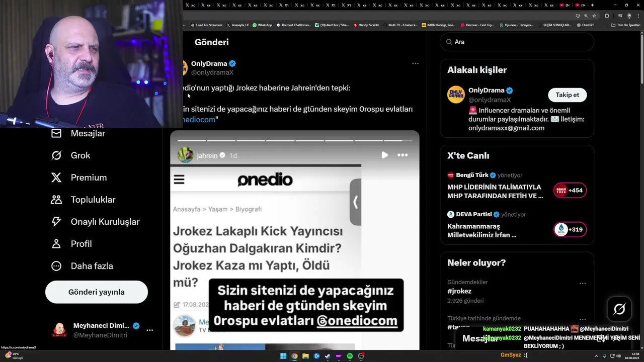Open Chrome from the taskbar
The height and width of the screenshot is (362, 644).
tap(294, 356)
